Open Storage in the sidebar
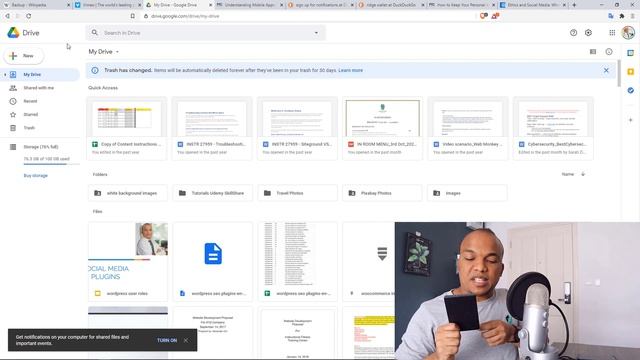The image size is (640, 360). [40, 147]
